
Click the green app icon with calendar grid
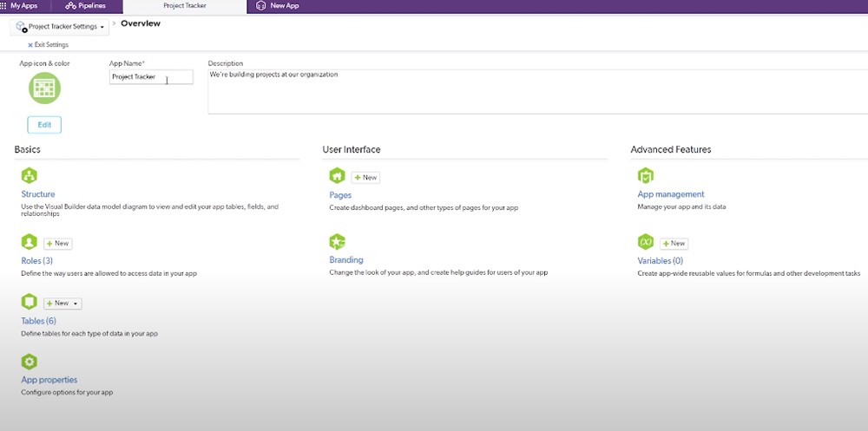pyautogui.click(x=43, y=88)
